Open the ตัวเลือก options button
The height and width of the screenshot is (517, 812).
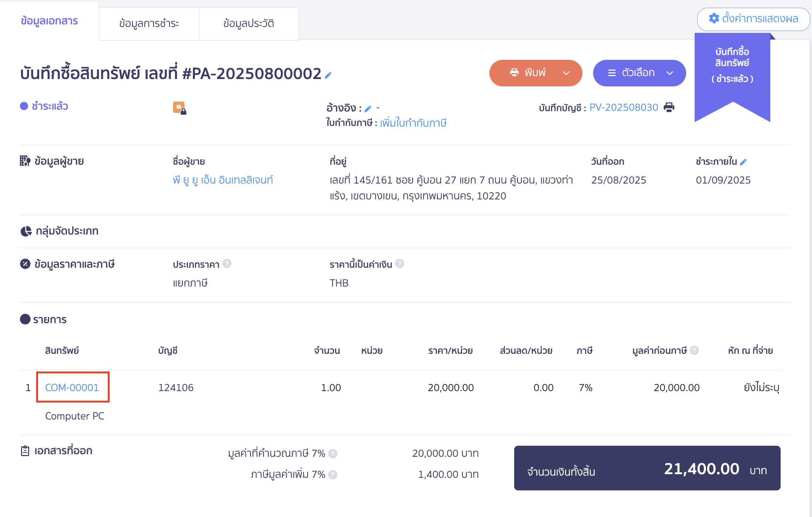(x=639, y=73)
